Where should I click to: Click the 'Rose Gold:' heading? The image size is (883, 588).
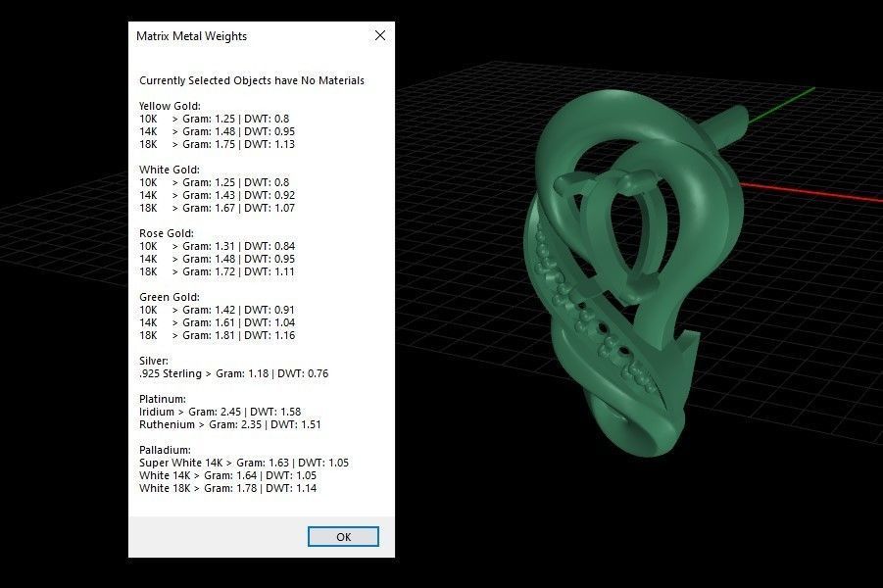pyautogui.click(x=167, y=233)
